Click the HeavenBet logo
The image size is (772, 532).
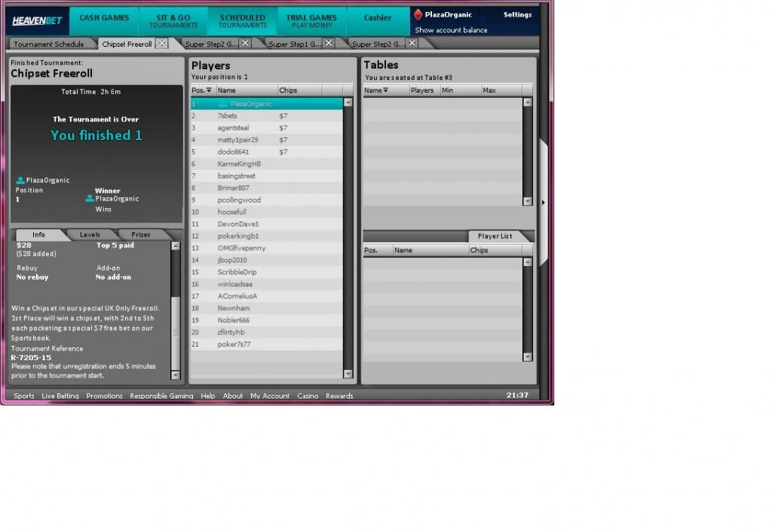click(37, 20)
